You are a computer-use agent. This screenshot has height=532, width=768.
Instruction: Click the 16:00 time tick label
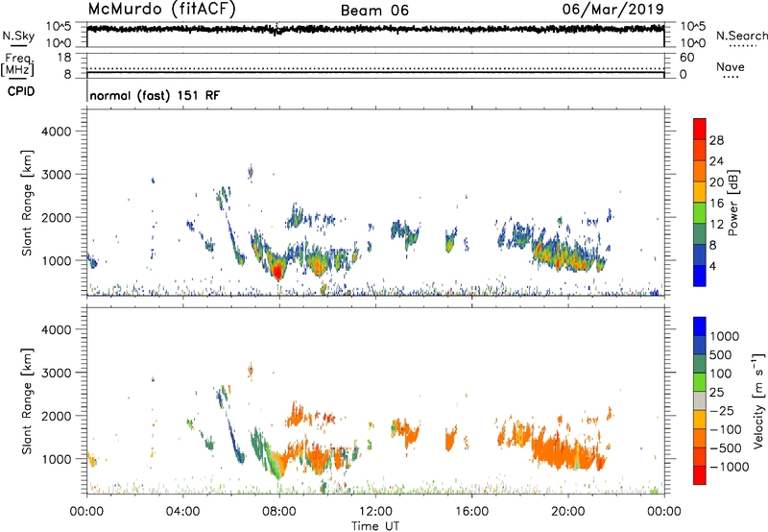pyautogui.click(x=471, y=512)
